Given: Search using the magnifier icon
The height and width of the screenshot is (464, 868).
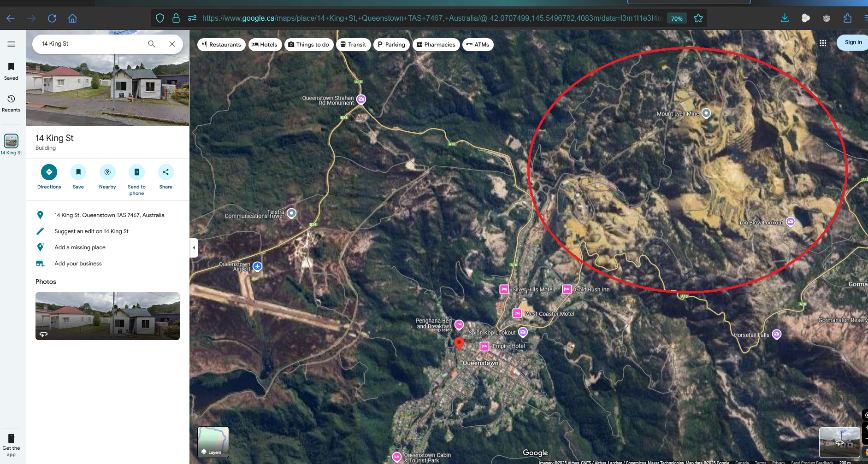Looking at the screenshot, I should coord(152,44).
